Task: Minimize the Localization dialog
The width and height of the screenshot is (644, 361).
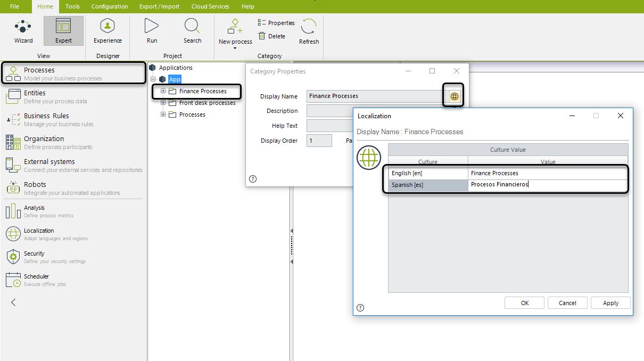Action: point(572,116)
